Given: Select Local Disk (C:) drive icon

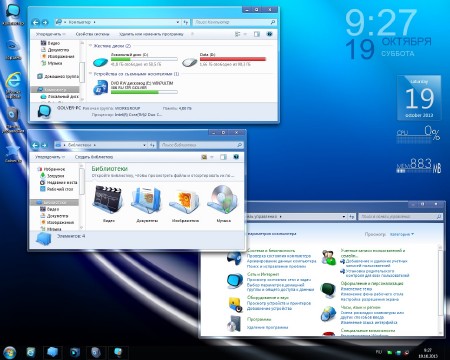Looking at the screenshot, I should tap(100, 62).
